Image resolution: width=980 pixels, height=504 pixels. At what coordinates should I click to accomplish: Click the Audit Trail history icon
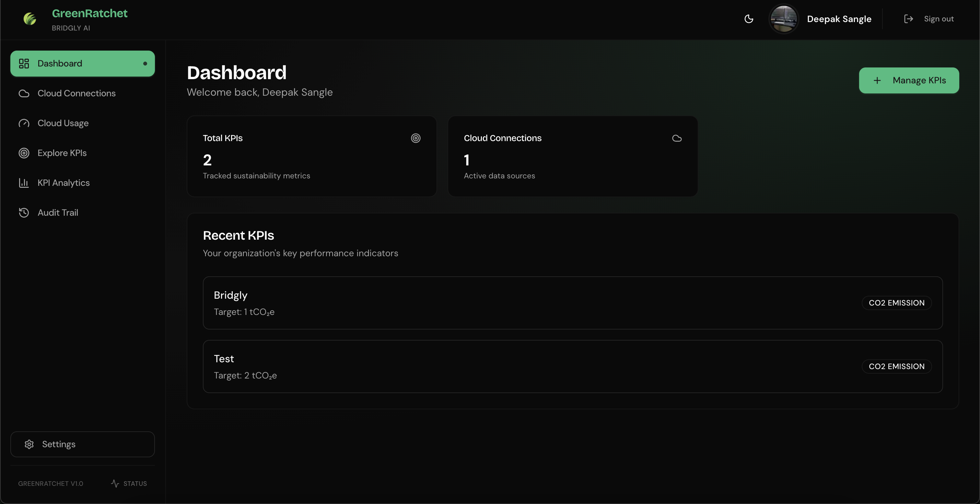pos(24,212)
